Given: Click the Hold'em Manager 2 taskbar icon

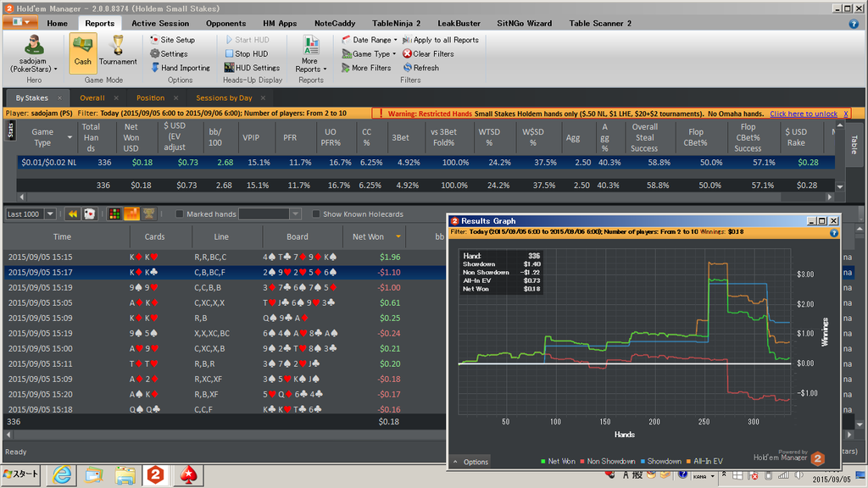Looking at the screenshot, I should [x=156, y=474].
